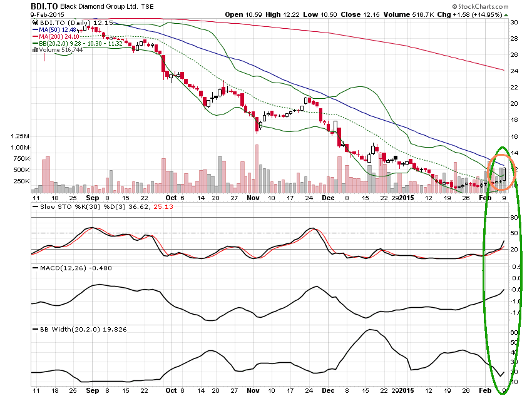Screen dimensions: 532x396
Task: Click the 9-Feb-2015 chart date
Action: 47,15
